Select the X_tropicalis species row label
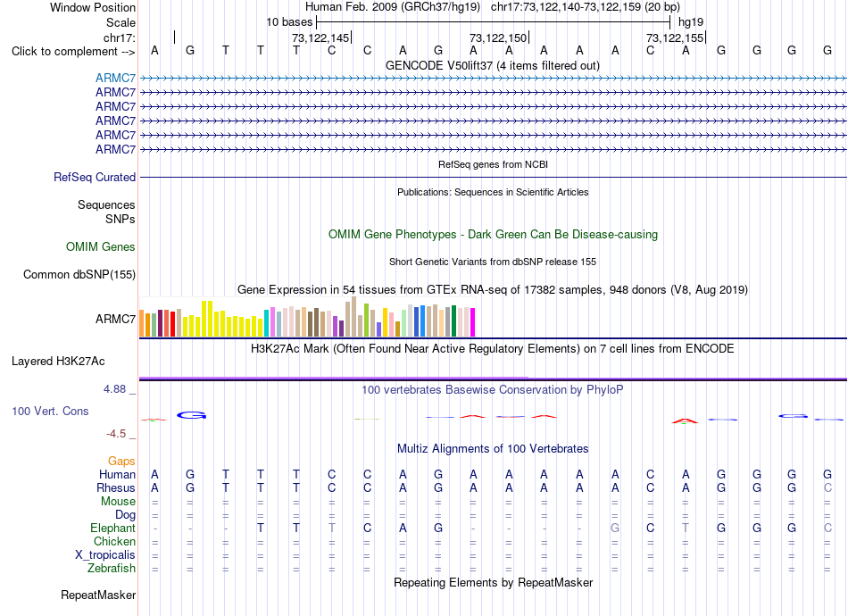 coord(105,555)
